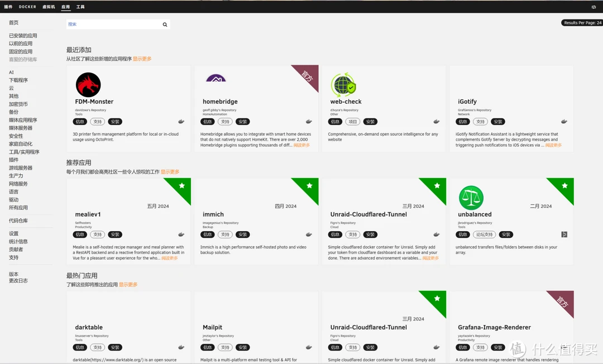Image resolution: width=603 pixels, height=364 pixels.
Task: Go to 首页 in sidebar
Action: (13, 23)
